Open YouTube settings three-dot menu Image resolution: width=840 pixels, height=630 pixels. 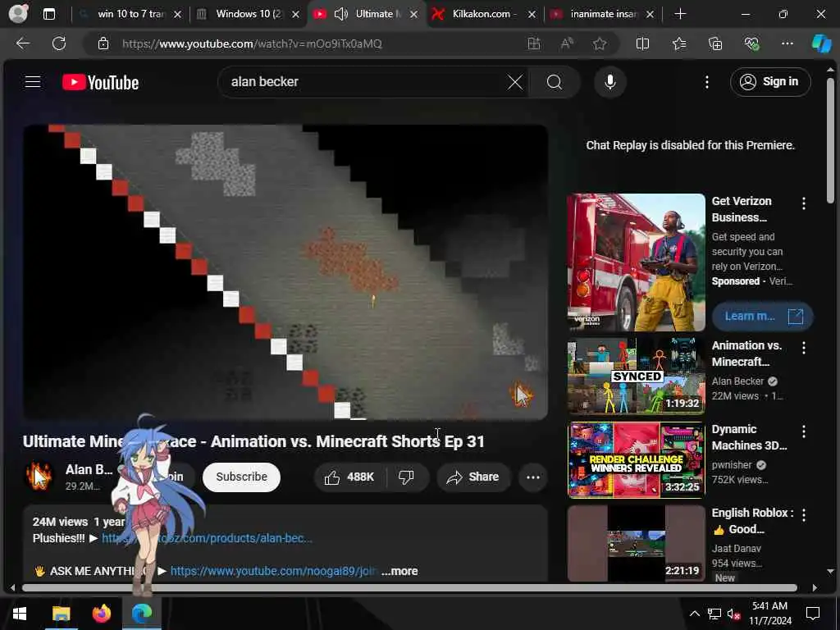click(706, 82)
